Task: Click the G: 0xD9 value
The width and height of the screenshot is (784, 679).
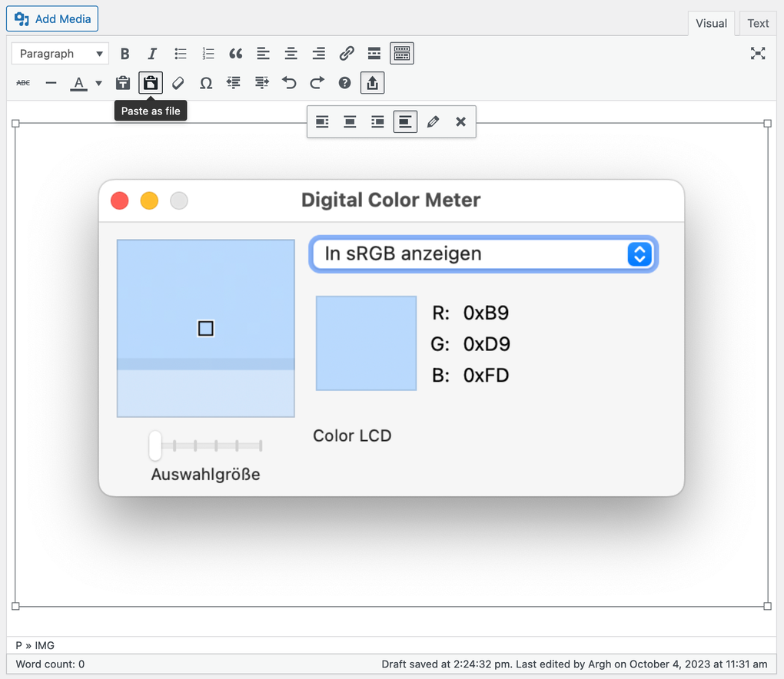Action: click(470, 344)
